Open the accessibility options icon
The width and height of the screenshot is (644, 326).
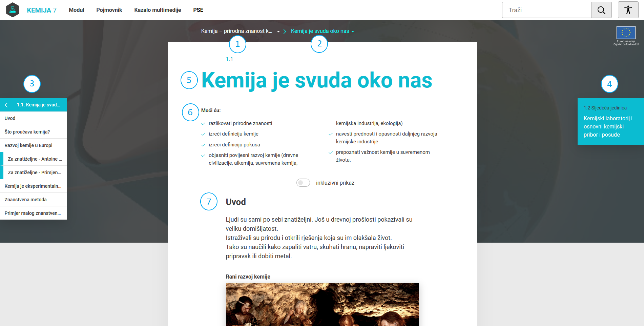628,10
